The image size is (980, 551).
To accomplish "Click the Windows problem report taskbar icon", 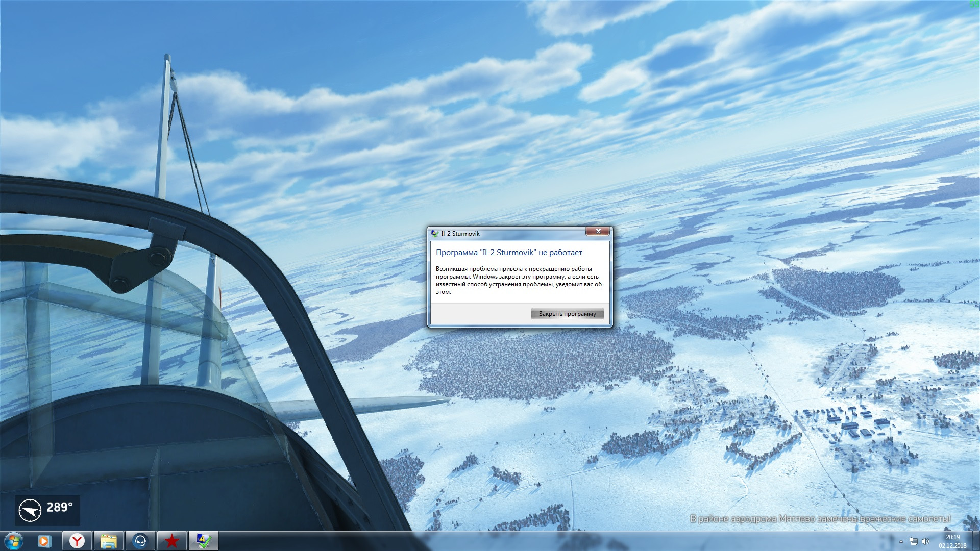I will [204, 541].
